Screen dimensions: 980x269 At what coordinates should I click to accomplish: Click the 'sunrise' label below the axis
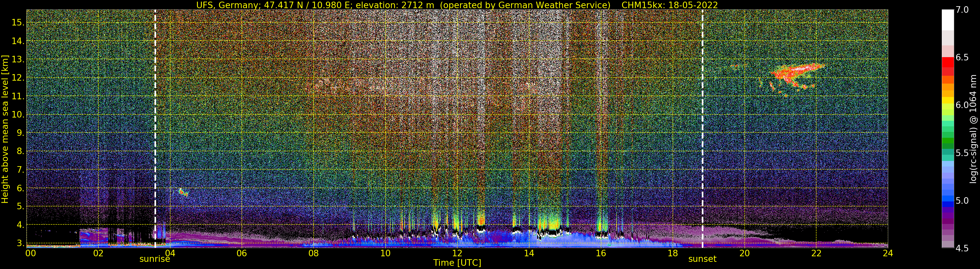coord(154,259)
